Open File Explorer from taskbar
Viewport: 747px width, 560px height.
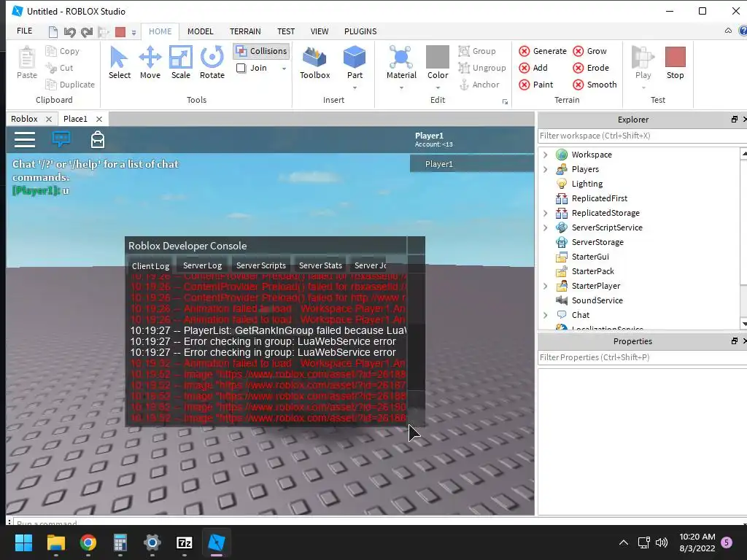[x=56, y=542]
